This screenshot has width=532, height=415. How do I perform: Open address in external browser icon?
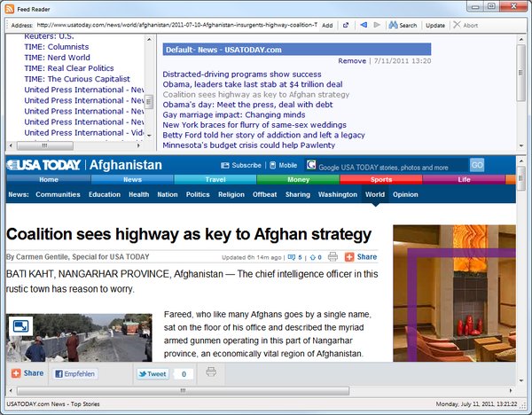click(346, 25)
